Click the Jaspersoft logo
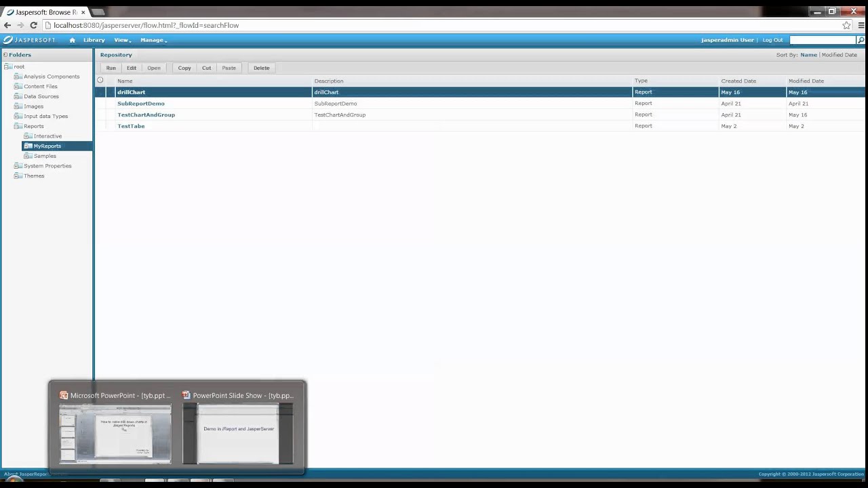 pyautogui.click(x=29, y=40)
